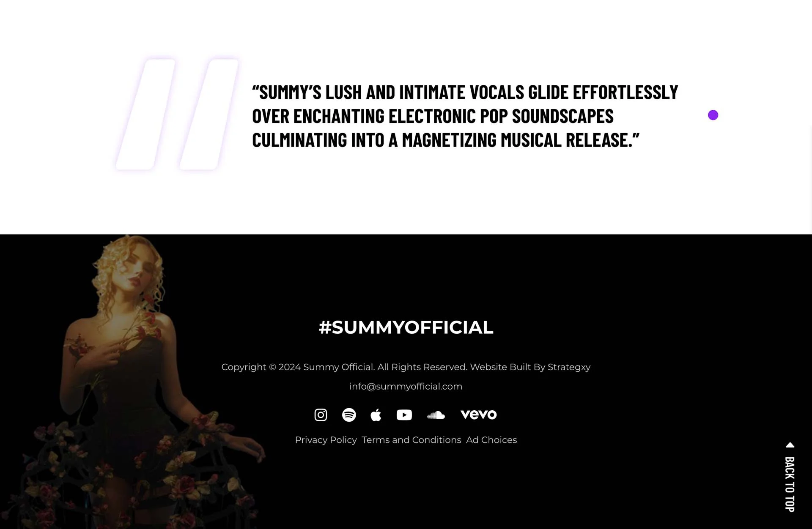Open the Privacy Policy link
This screenshot has height=529, width=812.
click(x=326, y=440)
